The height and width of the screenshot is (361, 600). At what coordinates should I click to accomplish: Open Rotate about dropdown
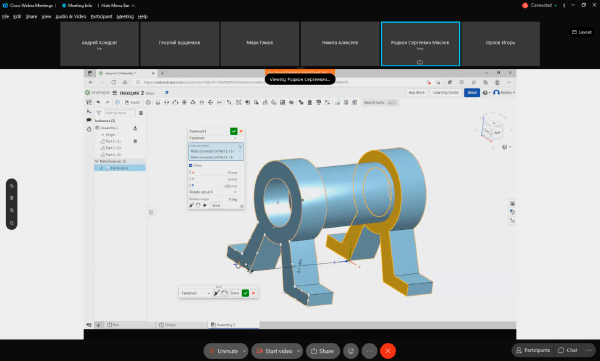click(213, 192)
